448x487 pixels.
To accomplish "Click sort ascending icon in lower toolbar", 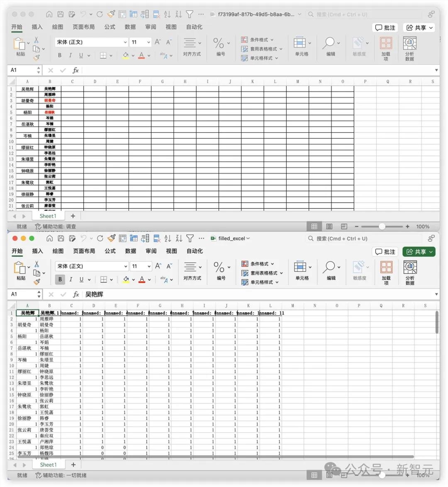I will [x=168, y=239].
